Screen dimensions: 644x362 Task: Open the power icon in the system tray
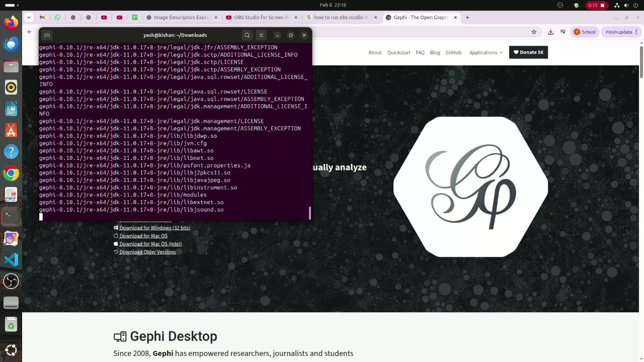coord(636,5)
